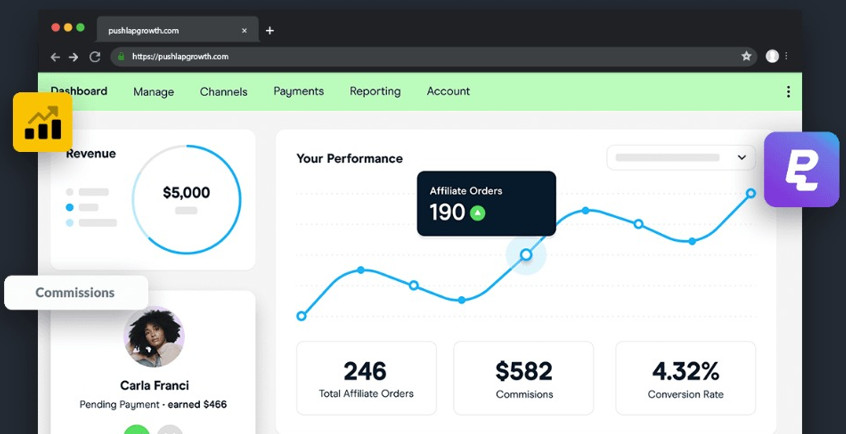Screen dimensions: 846x434
Task: Open the Manage menu
Action: 153,92
